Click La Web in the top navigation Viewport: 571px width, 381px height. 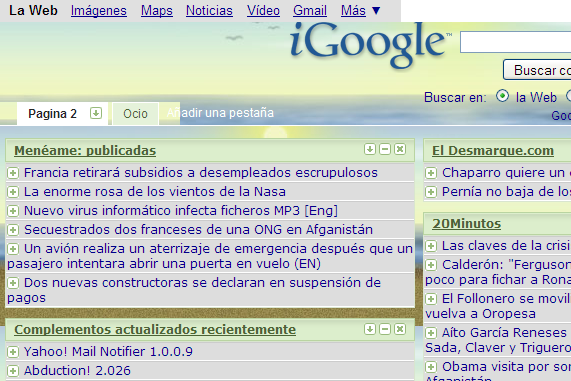click(x=33, y=11)
